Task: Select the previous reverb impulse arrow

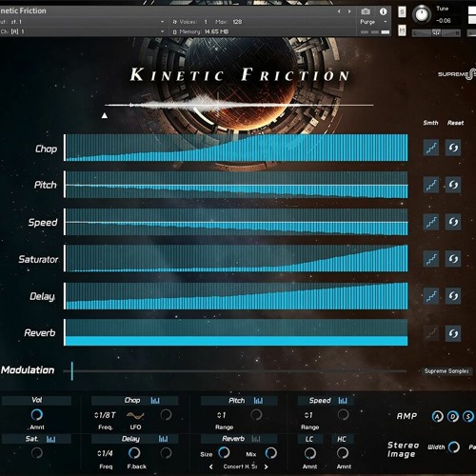Action: tap(211, 466)
